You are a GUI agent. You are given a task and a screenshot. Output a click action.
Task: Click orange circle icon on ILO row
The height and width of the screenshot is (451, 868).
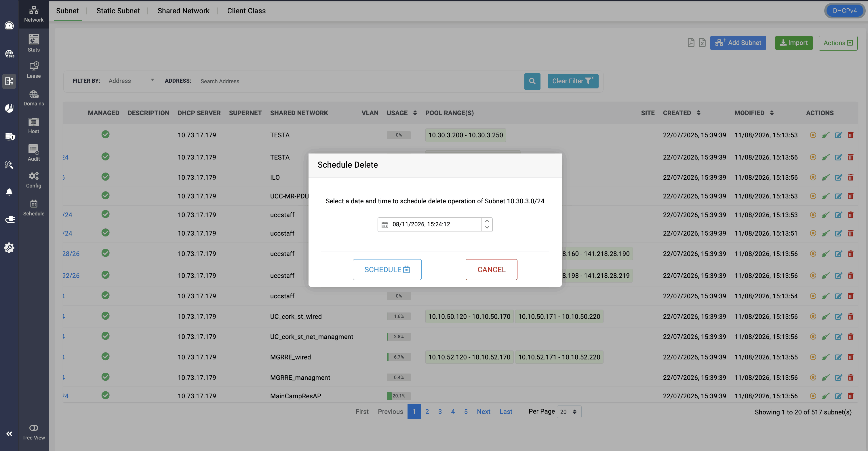tap(813, 177)
